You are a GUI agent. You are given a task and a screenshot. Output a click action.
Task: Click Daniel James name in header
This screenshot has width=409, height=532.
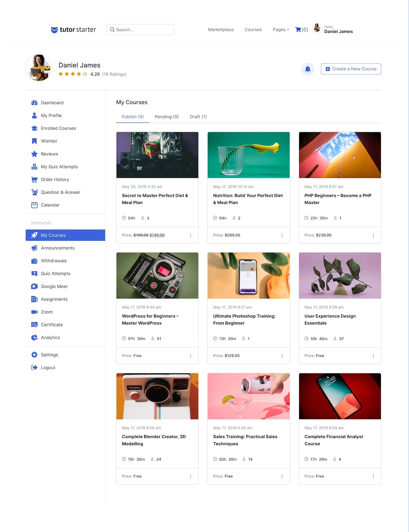338,32
